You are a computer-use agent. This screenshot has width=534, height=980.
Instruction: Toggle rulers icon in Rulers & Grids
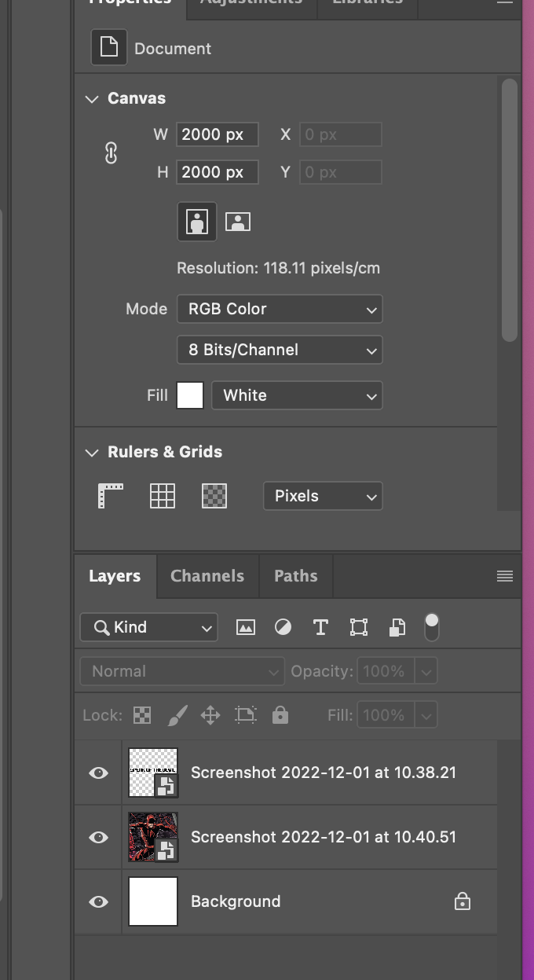point(111,496)
